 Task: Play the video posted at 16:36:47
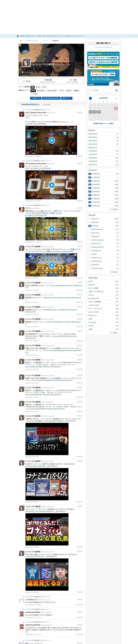coord(52,265)
